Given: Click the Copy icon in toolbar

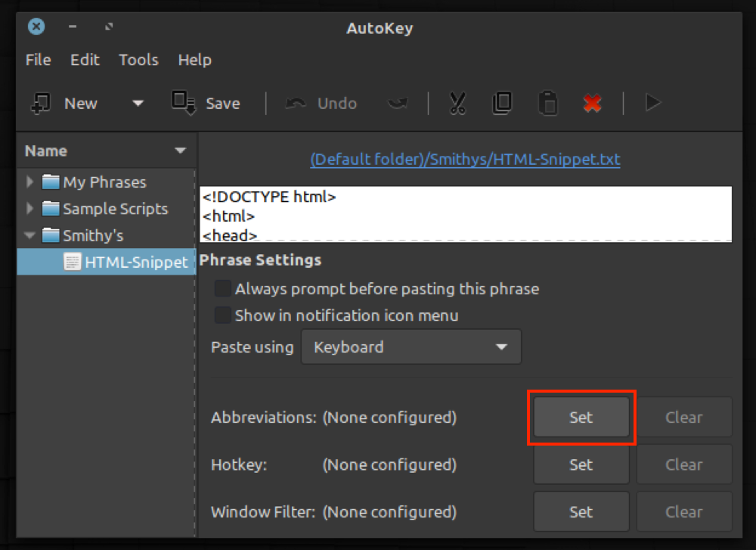Looking at the screenshot, I should tap(502, 103).
